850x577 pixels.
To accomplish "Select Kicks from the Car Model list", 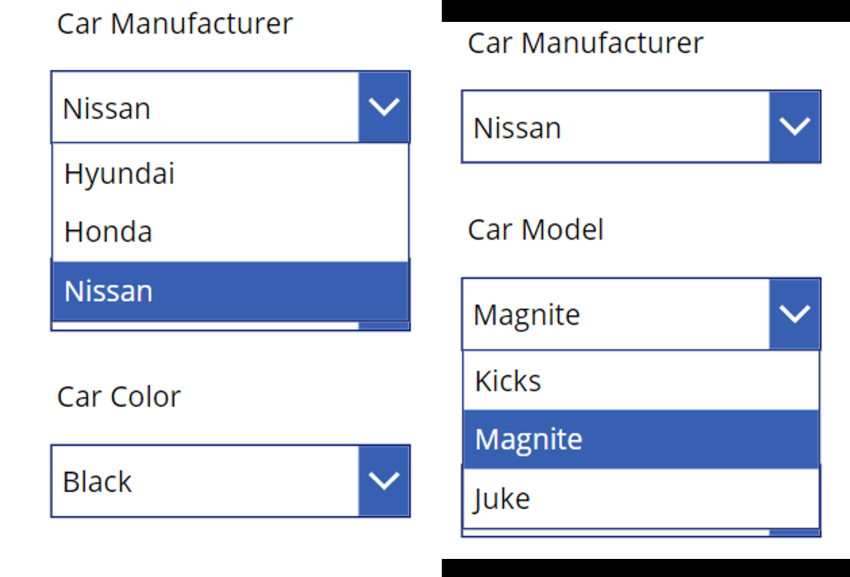I will pos(641,380).
